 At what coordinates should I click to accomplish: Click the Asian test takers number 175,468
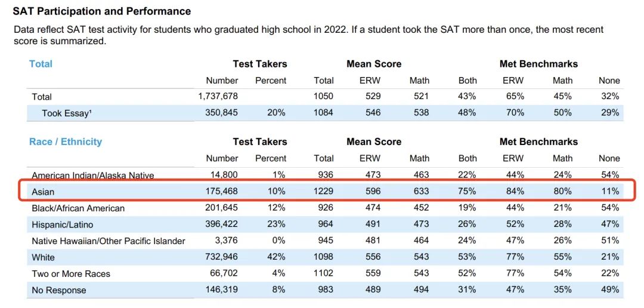(221, 192)
